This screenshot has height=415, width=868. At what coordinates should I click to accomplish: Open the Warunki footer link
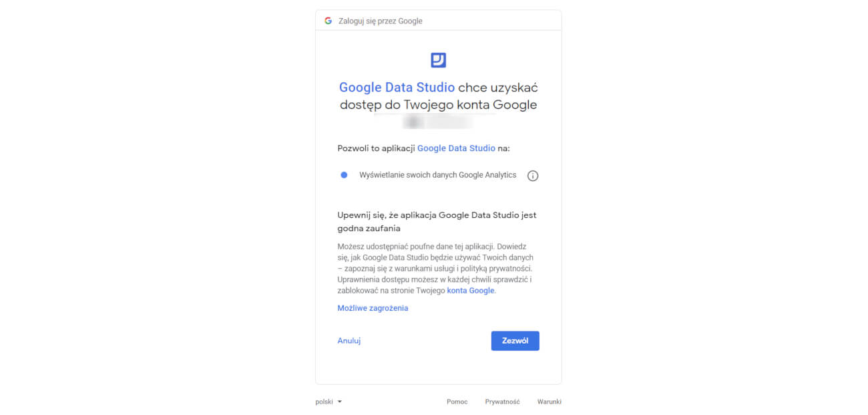(550, 402)
